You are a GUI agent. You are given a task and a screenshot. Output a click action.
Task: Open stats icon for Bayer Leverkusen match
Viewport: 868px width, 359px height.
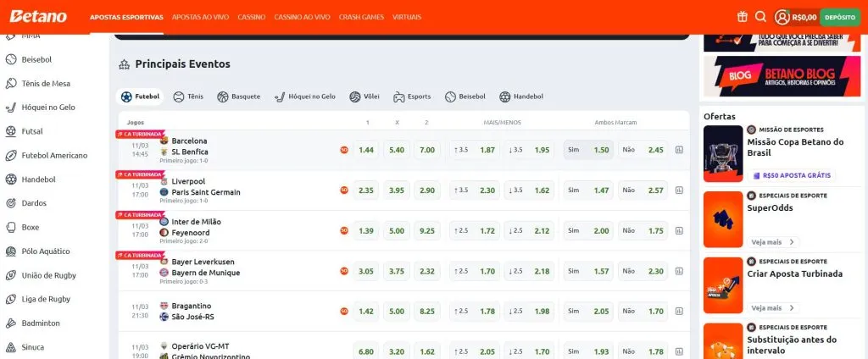[679, 271]
